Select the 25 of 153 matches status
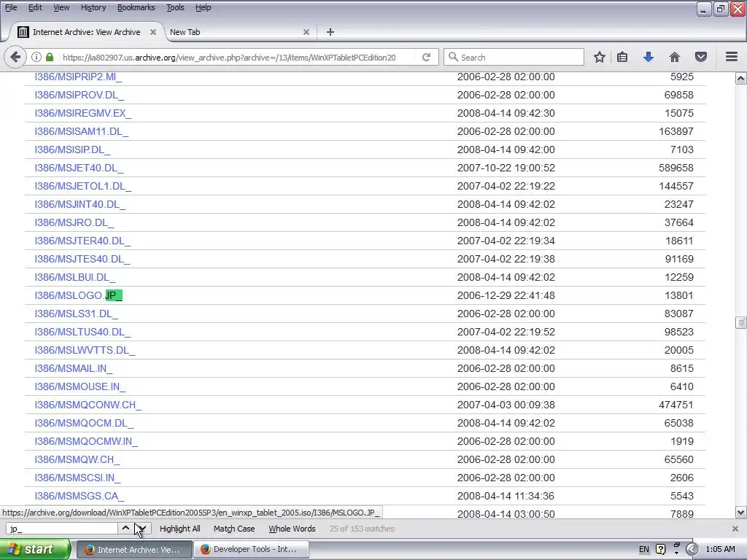This screenshot has width=747, height=560. pos(362,529)
